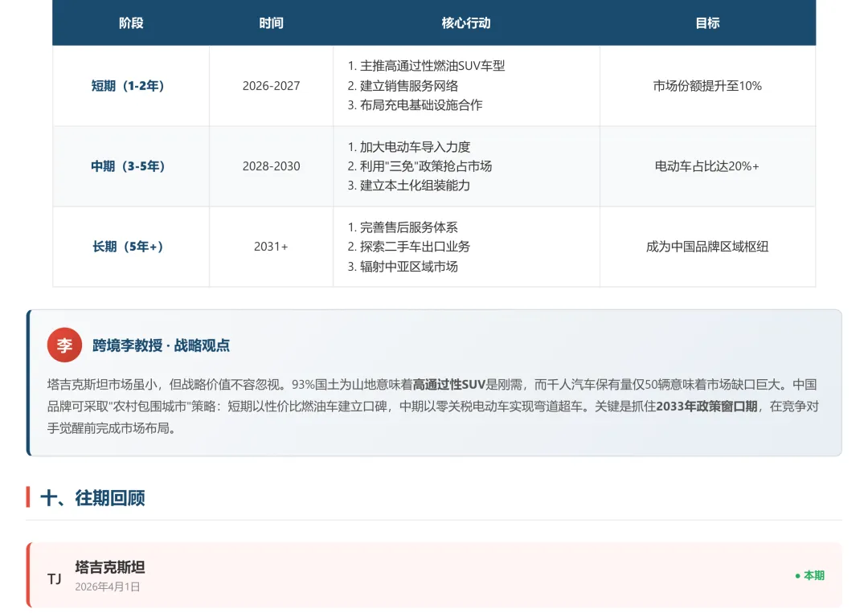Click the 成为中国品牌区域枢纽 goal cell
Image resolution: width=868 pixels, height=613 pixels.
[707, 246]
